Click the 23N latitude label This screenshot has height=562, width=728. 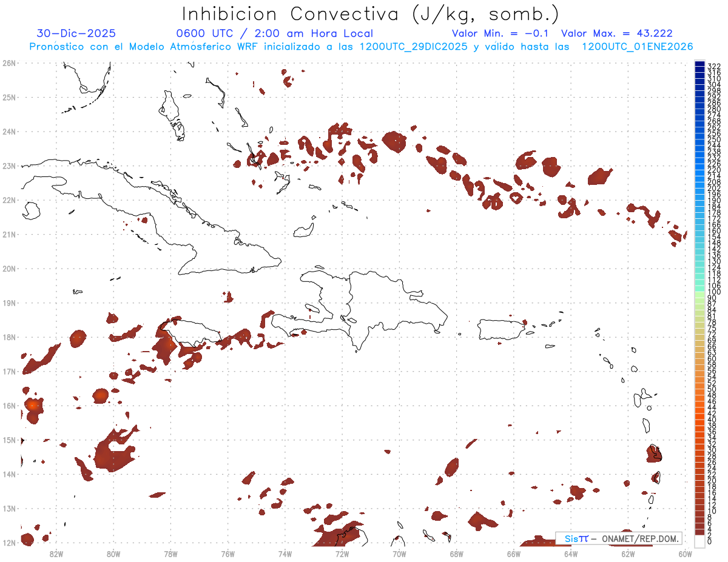9,166
